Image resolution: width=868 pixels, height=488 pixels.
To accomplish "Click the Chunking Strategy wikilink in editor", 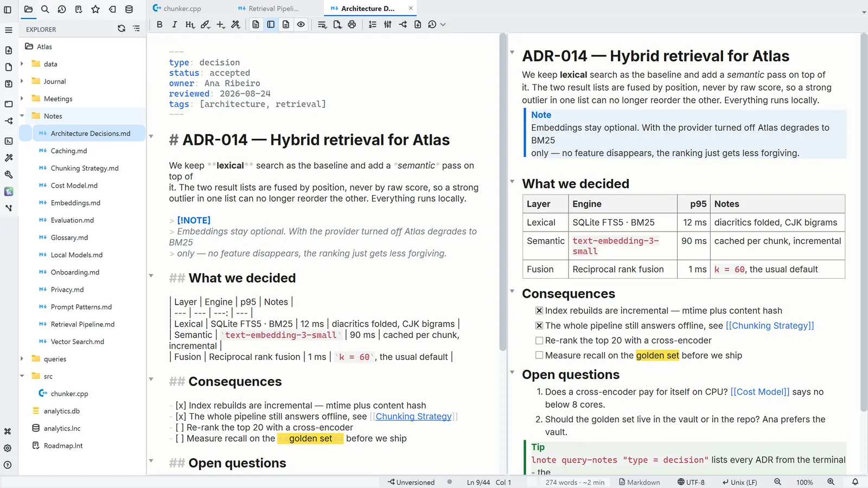I will point(413,416).
